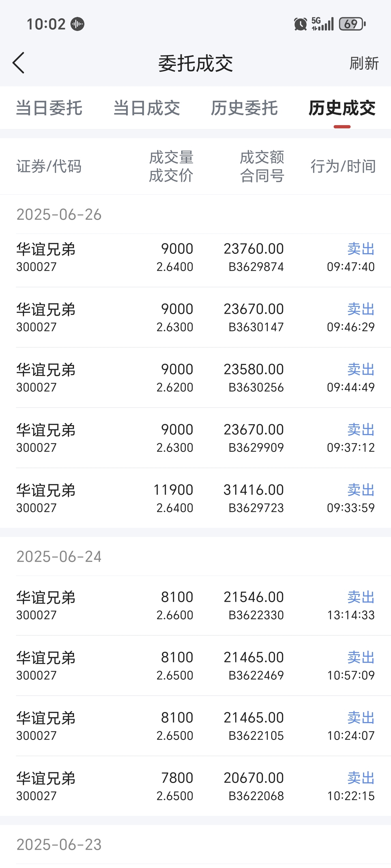Tap the 5G signal strength icon
This screenshot has height=868, width=391.
323,24
